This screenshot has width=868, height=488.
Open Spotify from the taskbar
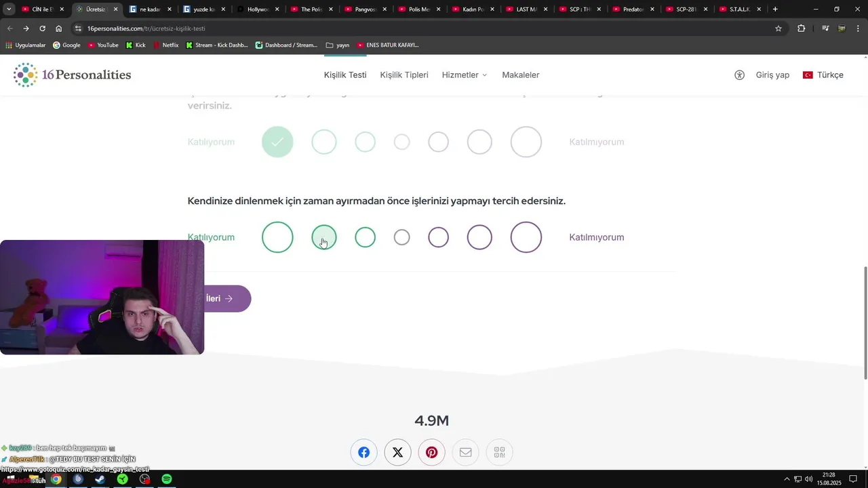[x=167, y=479]
